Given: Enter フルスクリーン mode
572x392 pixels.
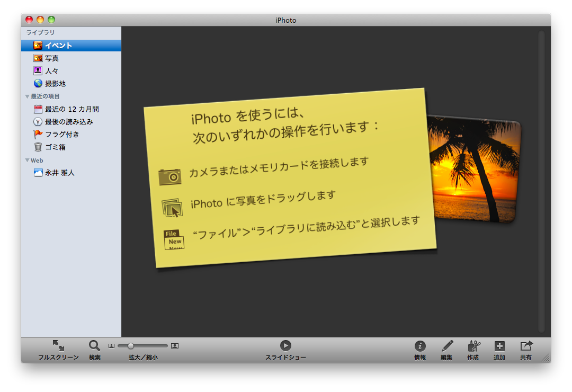Looking at the screenshot, I should pyautogui.click(x=58, y=350).
